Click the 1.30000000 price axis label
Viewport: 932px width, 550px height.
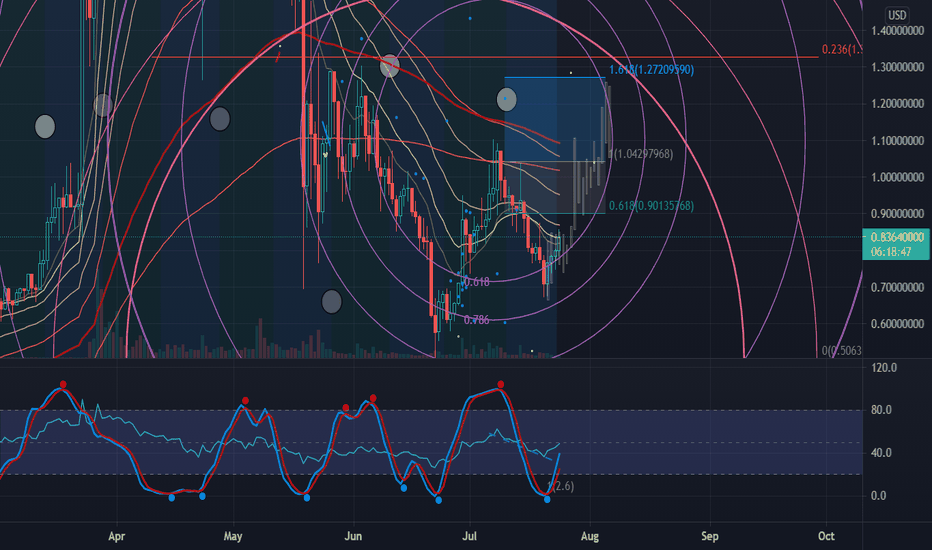[897, 68]
